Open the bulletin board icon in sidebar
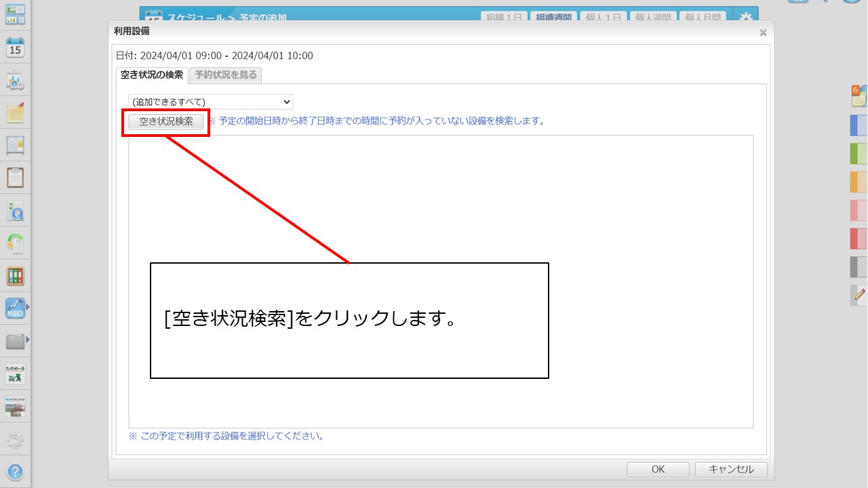The image size is (868, 488). (15, 145)
